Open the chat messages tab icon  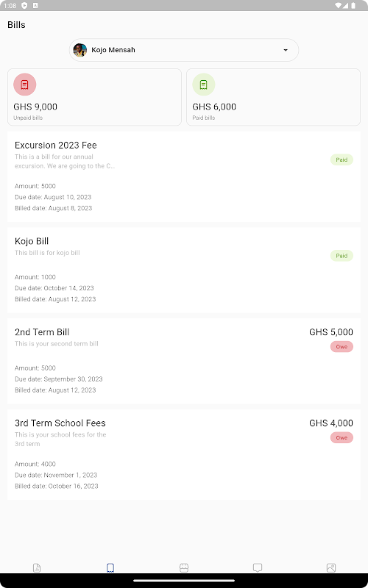click(x=258, y=567)
